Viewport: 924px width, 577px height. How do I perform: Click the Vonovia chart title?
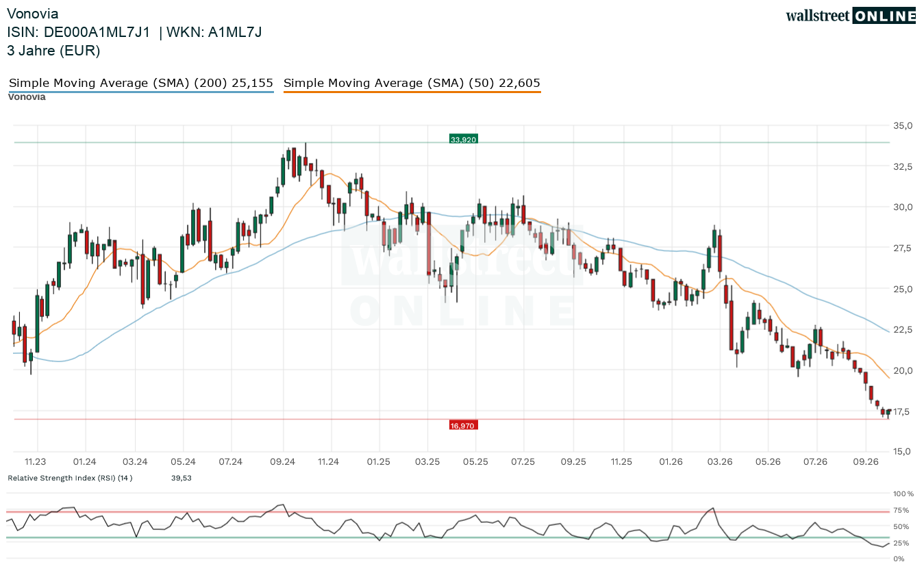pyautogui.click(x=32, y=14)
